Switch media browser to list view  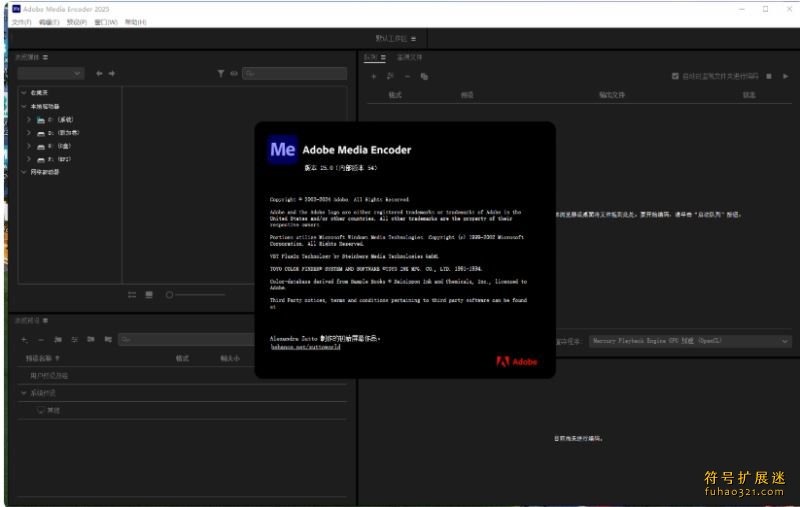(132, 295)
